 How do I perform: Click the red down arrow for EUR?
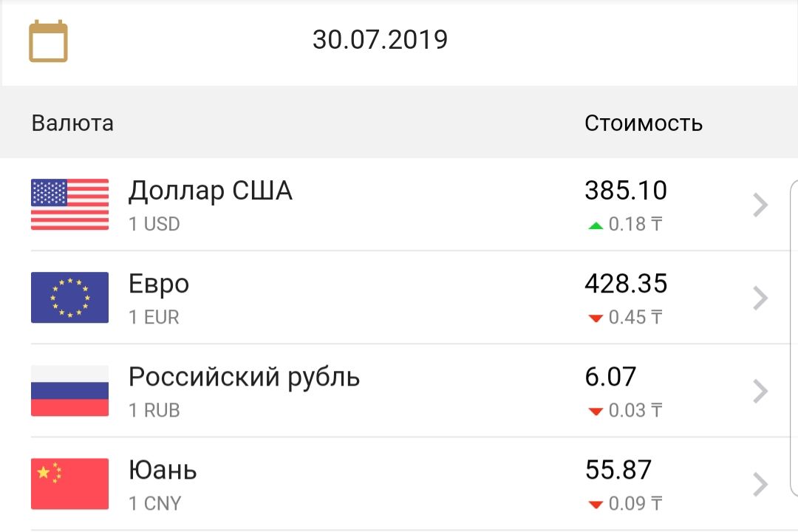(x=596, y=318)
